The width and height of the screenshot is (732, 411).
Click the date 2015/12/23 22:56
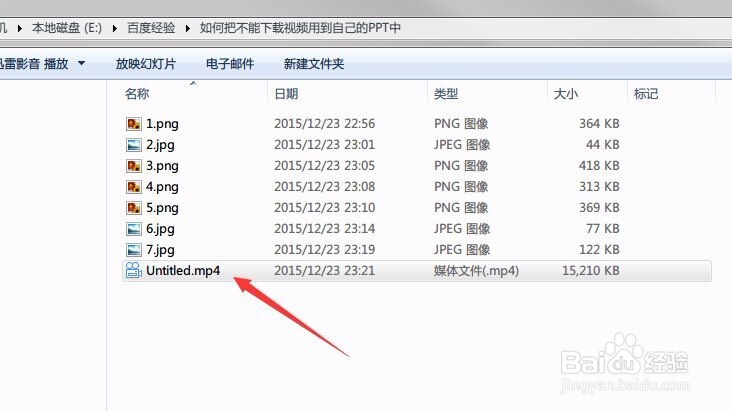tap(324, 124)
